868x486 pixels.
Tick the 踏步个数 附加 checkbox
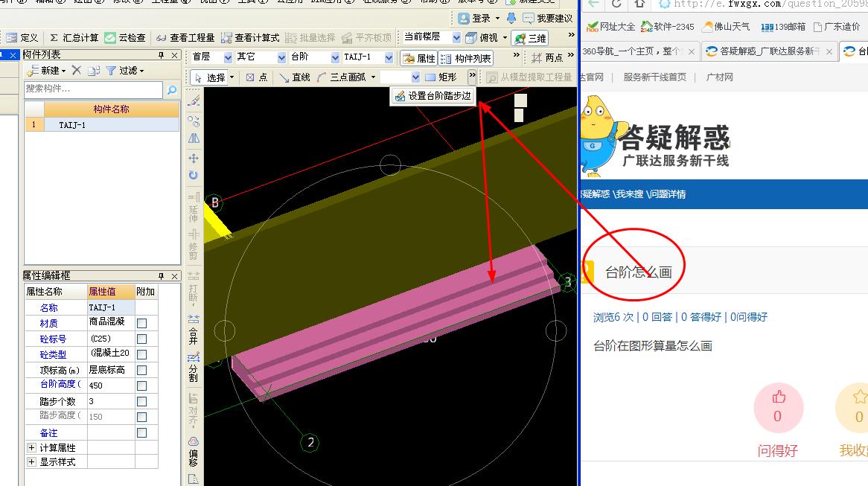click(x=141, y=401)
